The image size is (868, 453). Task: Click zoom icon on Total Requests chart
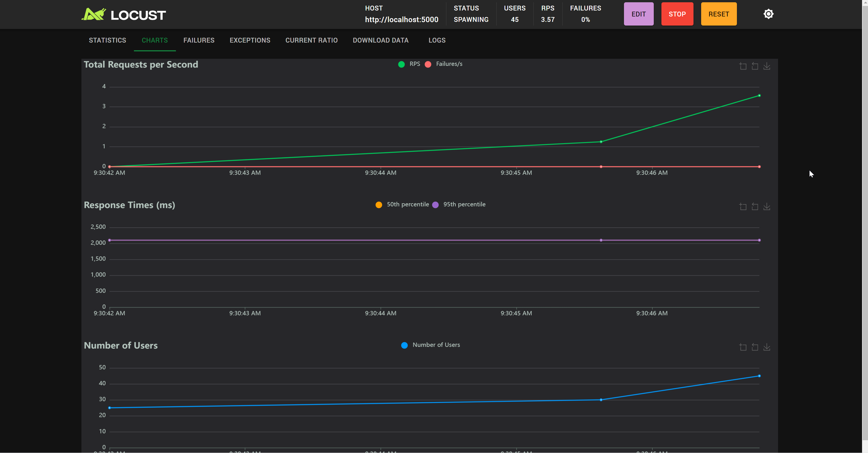pyautogui.click(x=743, y=66)
